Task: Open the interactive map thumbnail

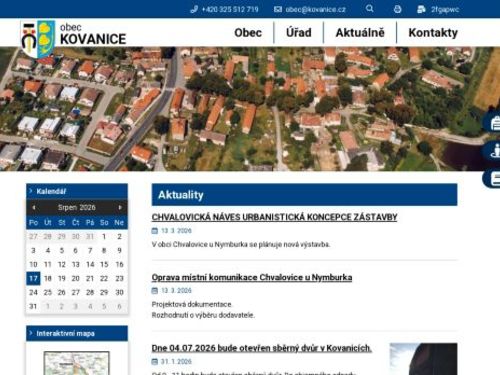Action: coord(77,363)
